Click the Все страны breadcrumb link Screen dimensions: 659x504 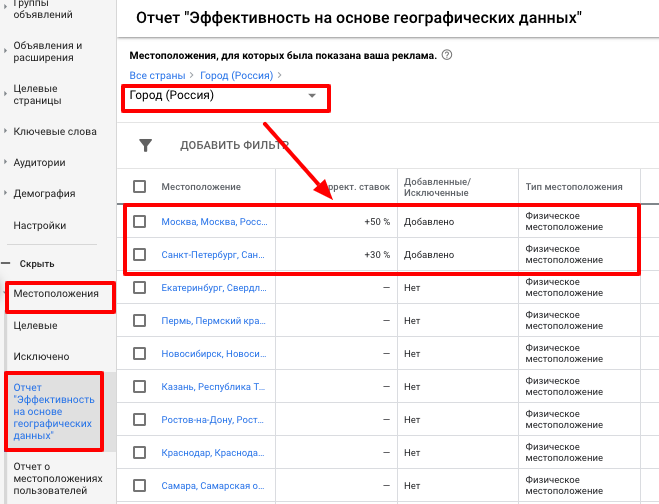coord(159,75)
